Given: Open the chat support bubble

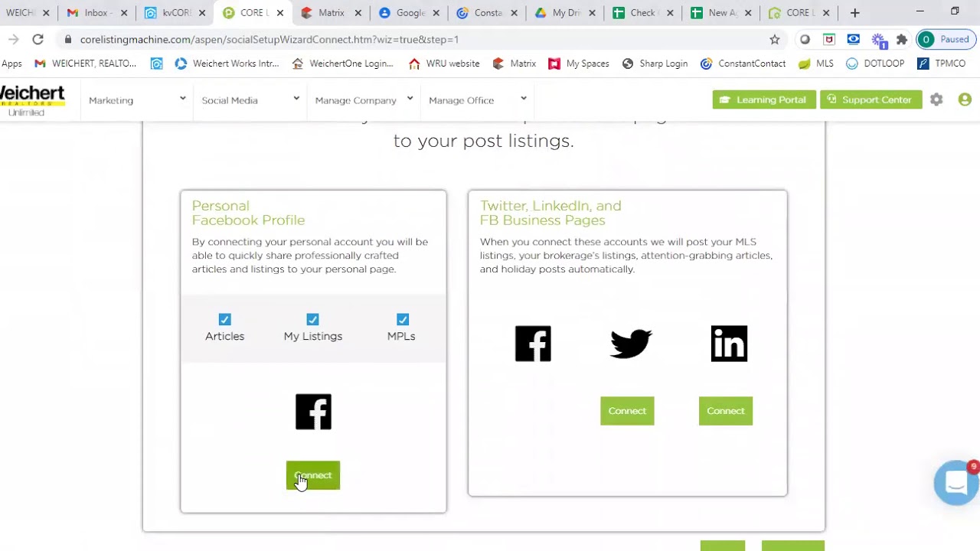Looking at the screenshot, I should (x=956, y=483).
